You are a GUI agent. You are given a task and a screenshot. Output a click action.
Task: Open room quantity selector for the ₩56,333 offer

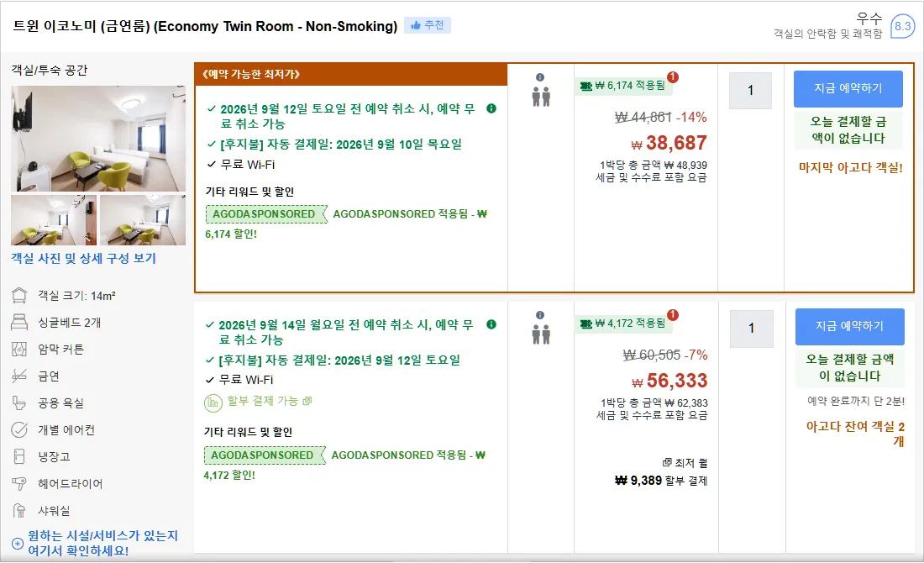pos(751,329)
